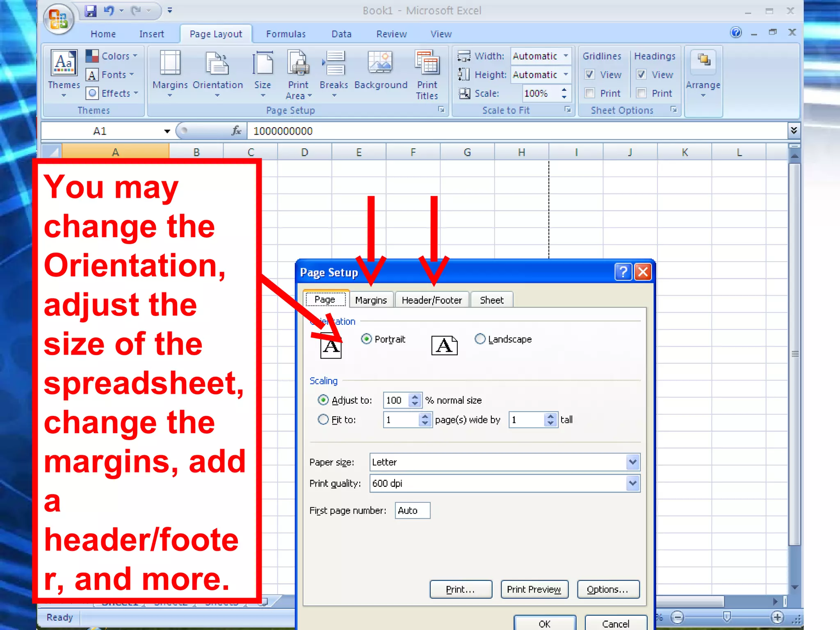The height and width of the screenshot is (630, 840).
Task: Open the Sheet Options dialog launcher
Action: click(x=673, y=110)
